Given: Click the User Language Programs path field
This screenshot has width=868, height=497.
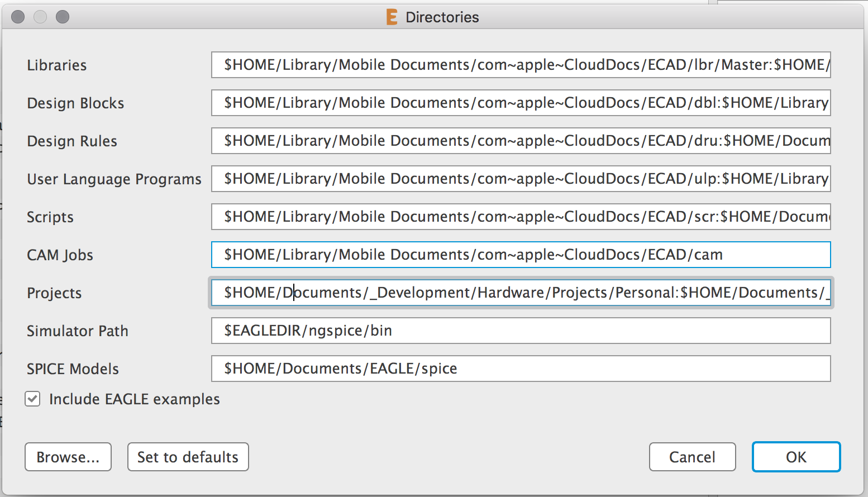Looking at the screenshot, I should coord(519,179).
